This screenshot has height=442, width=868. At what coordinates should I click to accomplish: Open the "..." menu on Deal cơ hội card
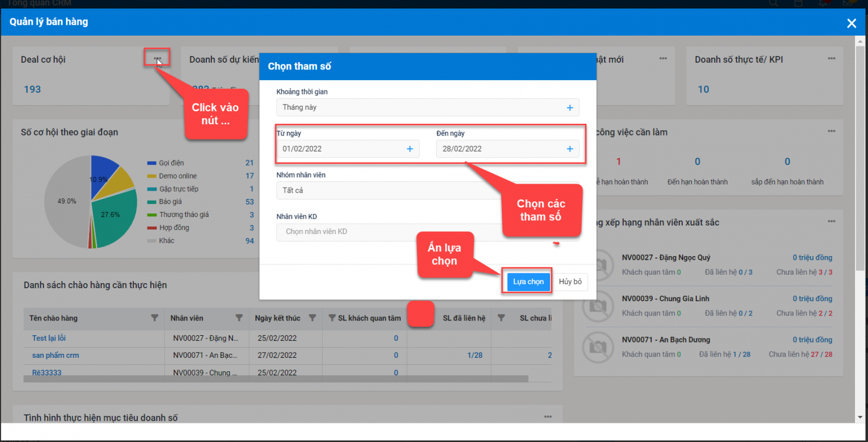(x=158, y=57)
